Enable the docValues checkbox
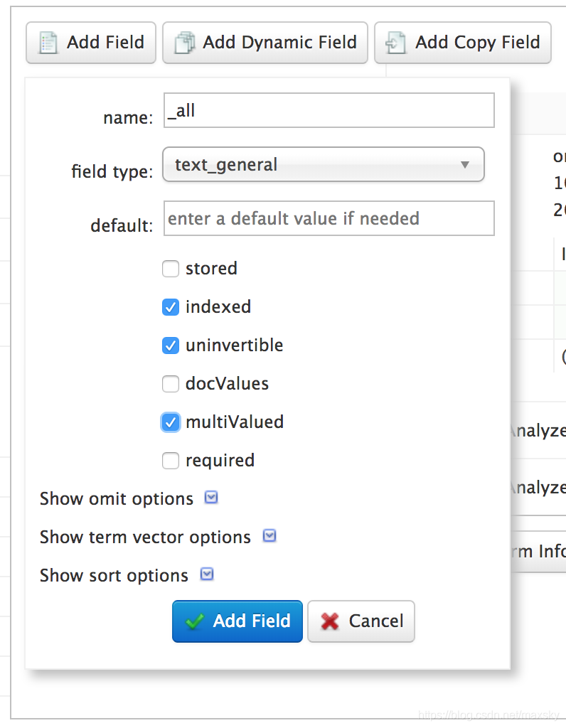 click(x=171, y=384)
